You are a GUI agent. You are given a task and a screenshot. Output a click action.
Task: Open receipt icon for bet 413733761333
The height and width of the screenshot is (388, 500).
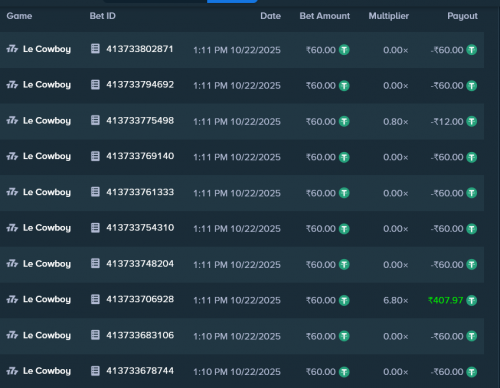tap(95, 192)
